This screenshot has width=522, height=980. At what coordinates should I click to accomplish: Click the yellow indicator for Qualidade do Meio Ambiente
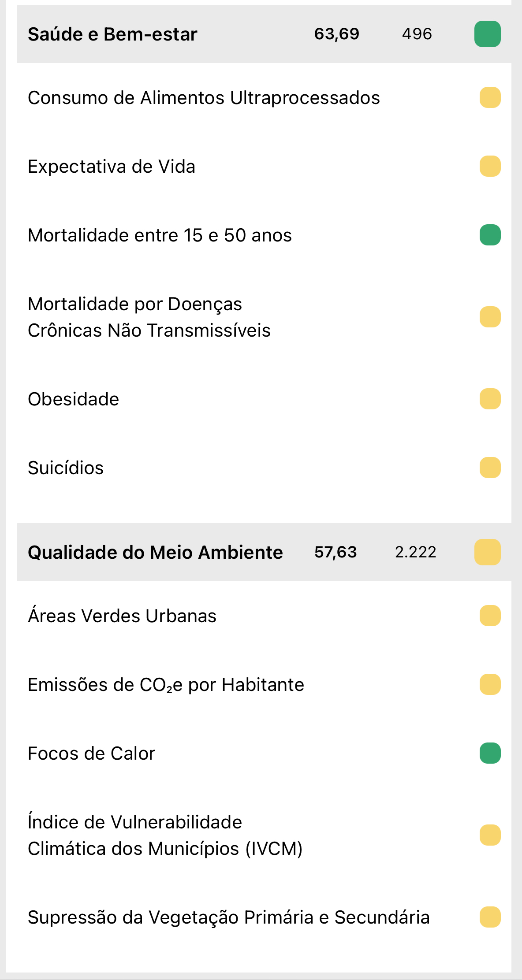pos(487,552)
